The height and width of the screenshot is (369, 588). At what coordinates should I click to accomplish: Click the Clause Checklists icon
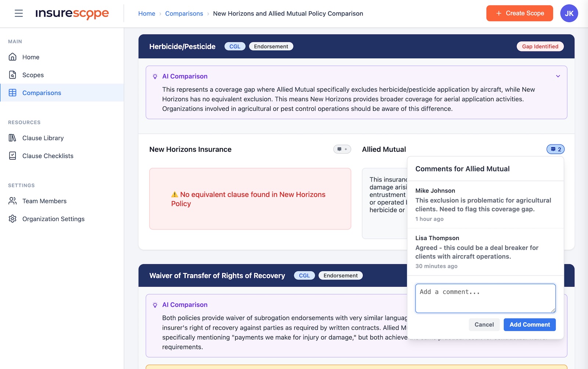12,156
